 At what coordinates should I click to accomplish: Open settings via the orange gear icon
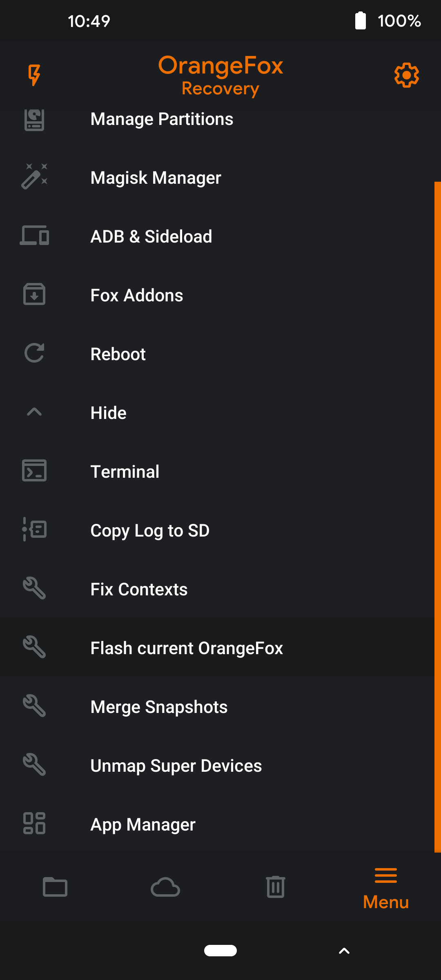tap(406, 75)
